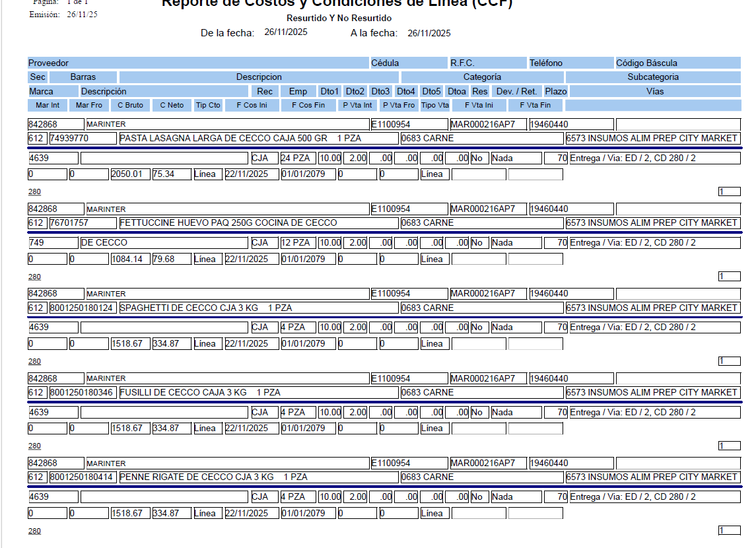Image resolution: width=756 pixels, height=548 pixels.
Task: Select the barcode field 74939770
Action: (x=83, y=139)
